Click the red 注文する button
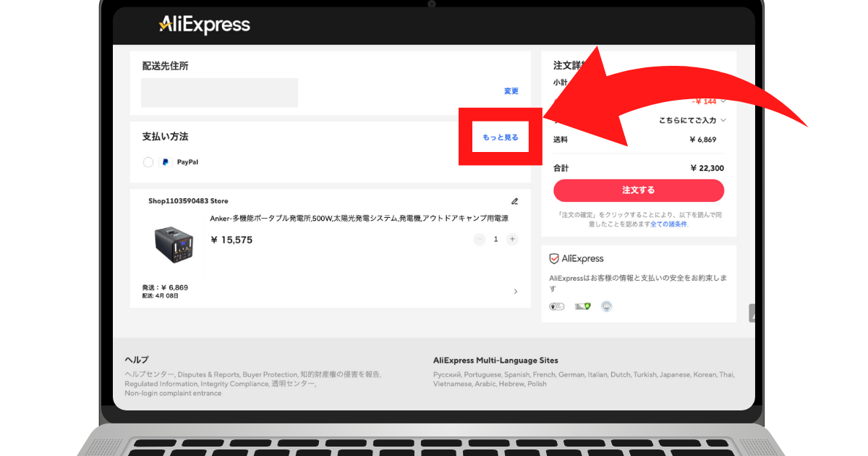This screenshot has width=868, height=456. (639, 190)
